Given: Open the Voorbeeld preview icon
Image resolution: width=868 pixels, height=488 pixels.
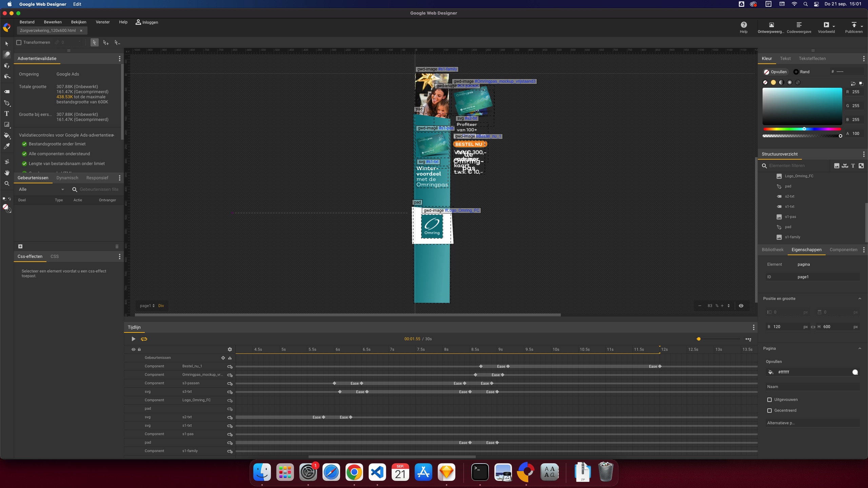Looking at the screenshot, I should [x=826, y=25].
